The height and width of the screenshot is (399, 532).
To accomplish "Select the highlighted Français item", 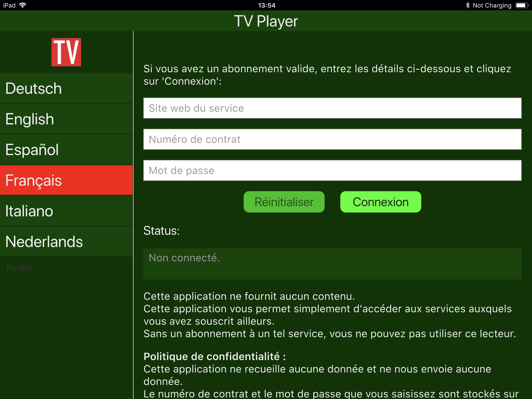I will pyautogui.click(x=66, y=180).
